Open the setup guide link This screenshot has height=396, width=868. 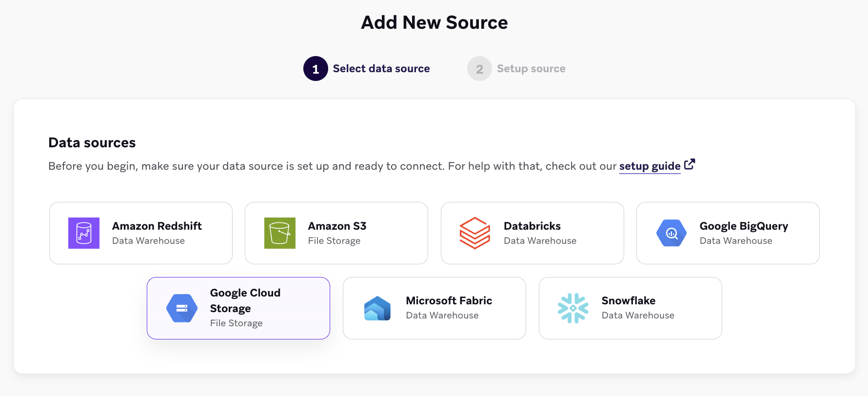pos(650,166)
